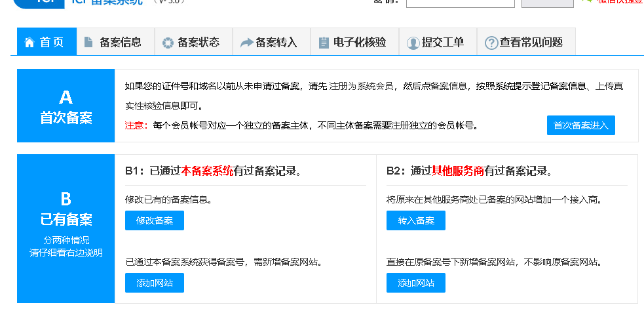644x311 pixels.
Task: Click 添加网站 under the B2 section
Action: pos(415,283)
